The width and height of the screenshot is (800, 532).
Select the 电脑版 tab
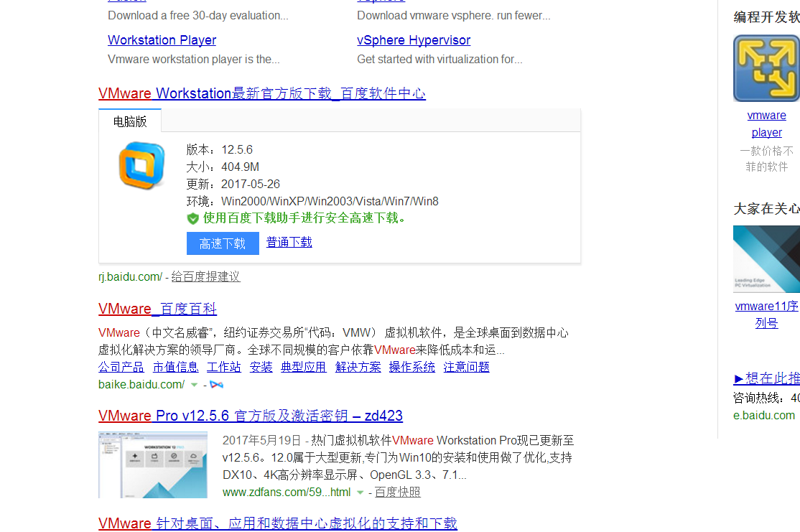click(x=130, y=121)
